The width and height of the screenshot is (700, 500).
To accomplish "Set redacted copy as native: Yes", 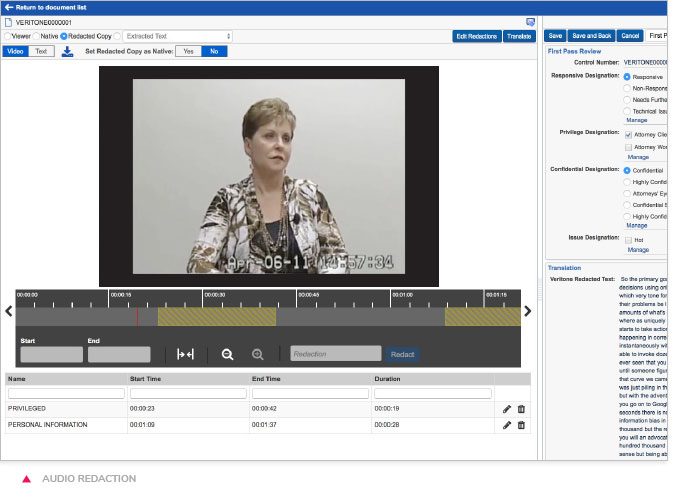I will click(188, 51).
